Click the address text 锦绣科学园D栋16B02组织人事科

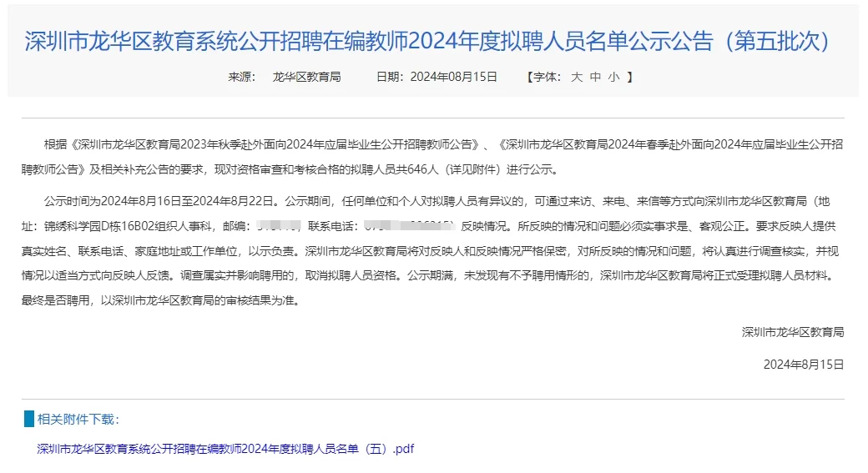tap(128, 226)
